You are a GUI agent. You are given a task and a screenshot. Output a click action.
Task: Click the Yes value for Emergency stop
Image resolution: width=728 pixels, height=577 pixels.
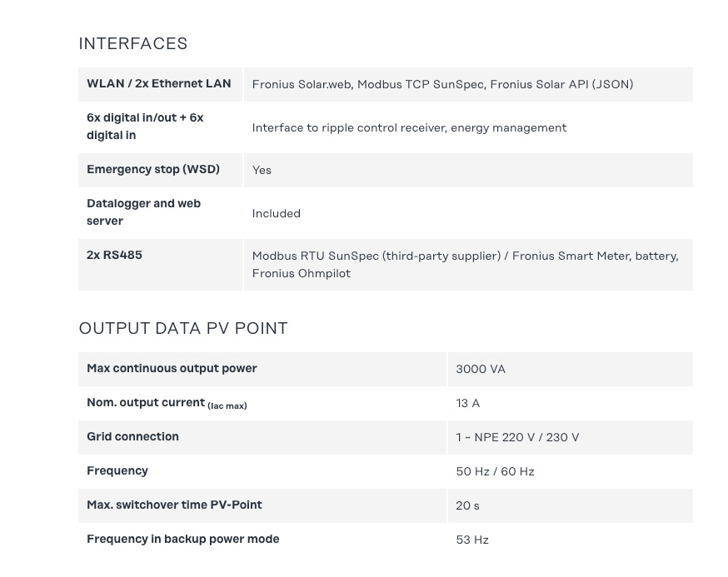point(262,170)
